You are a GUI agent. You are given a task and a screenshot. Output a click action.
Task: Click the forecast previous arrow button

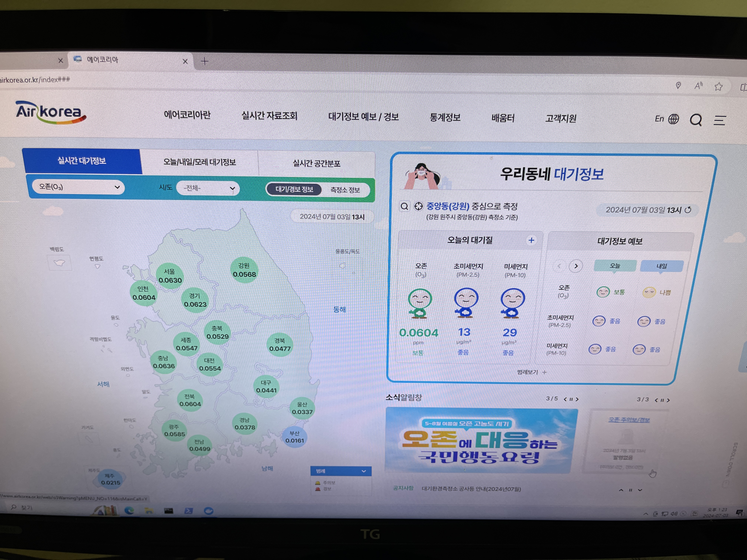tap(559, 266)
